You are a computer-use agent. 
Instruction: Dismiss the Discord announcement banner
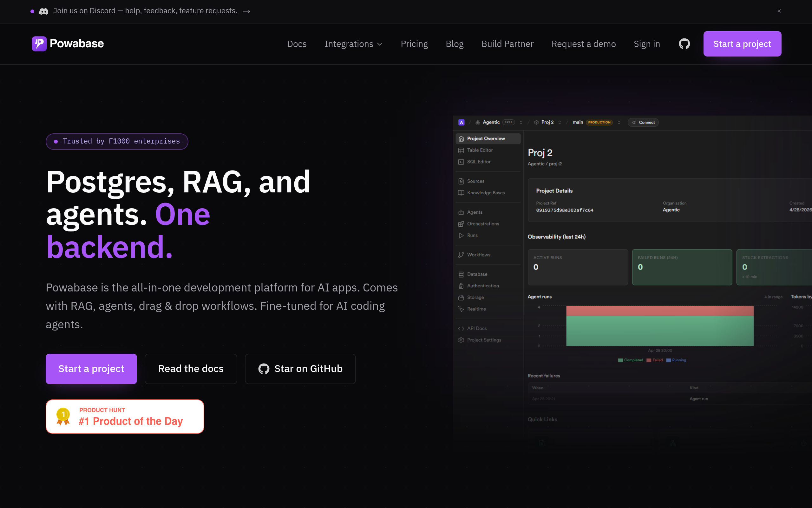coord(779,11)
